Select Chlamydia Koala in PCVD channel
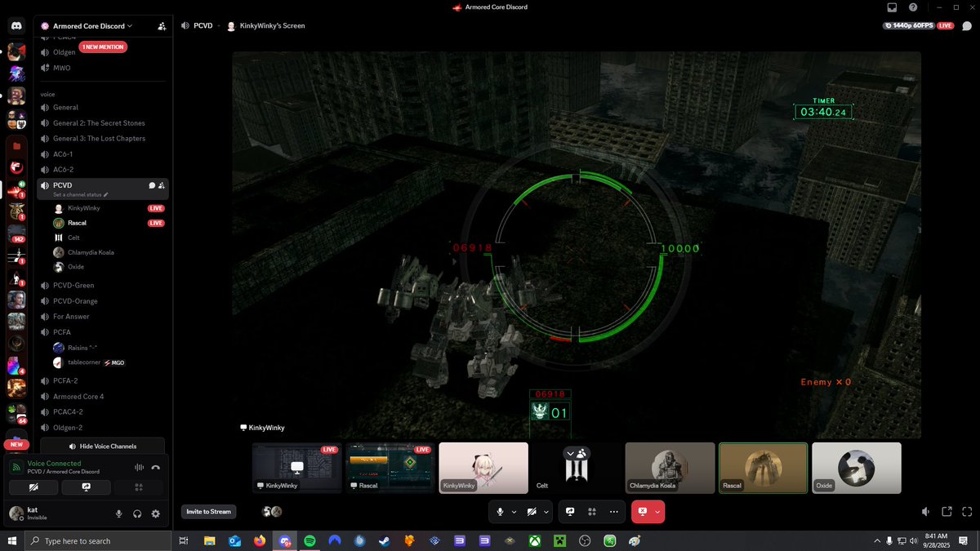 (x=109, y=252)
